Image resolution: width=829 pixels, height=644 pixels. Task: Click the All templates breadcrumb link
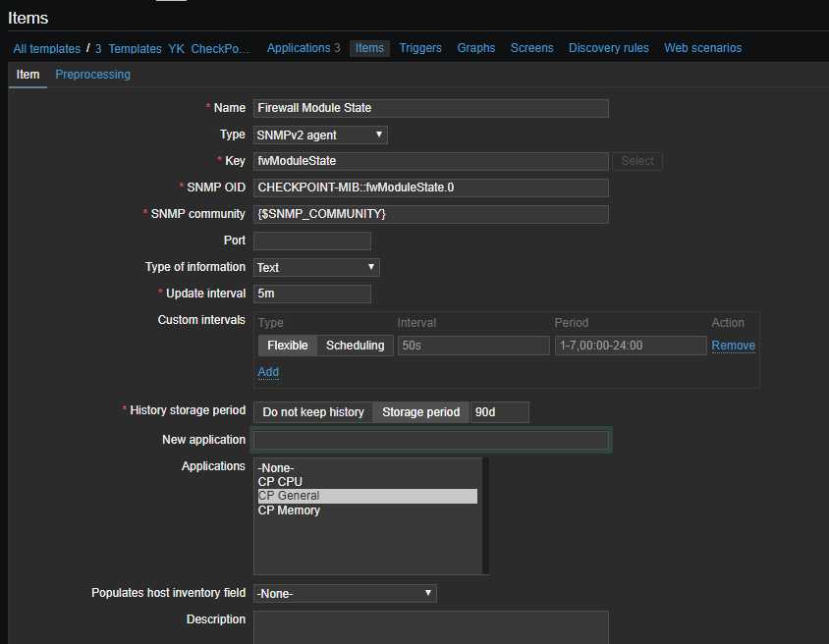click(x=46, y=49)
